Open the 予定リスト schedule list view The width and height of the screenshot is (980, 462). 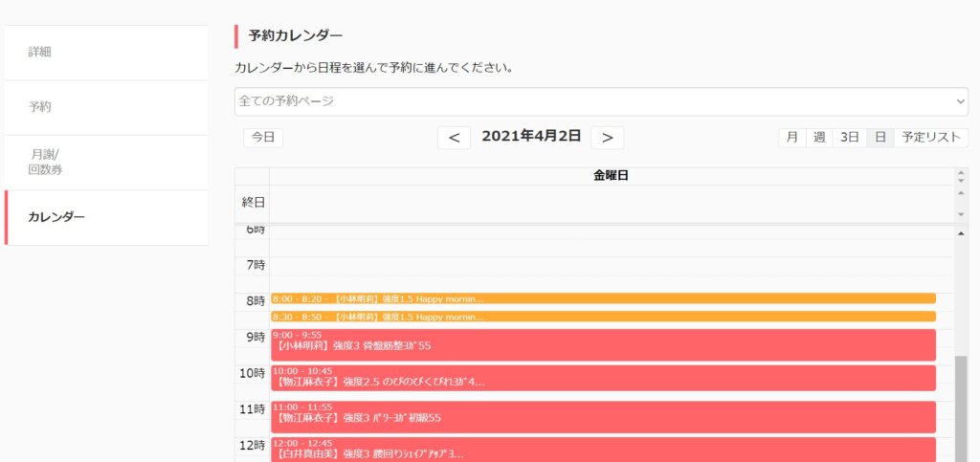[x=931, y=138]
